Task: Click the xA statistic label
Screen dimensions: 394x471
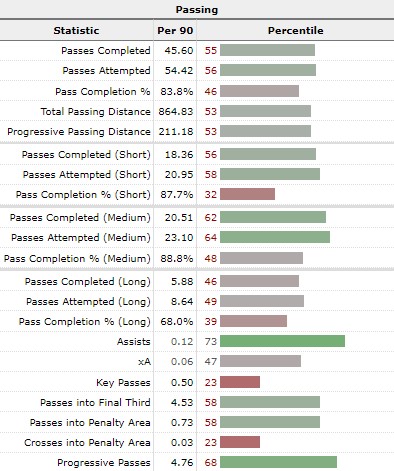Action: pyautogui.click(x=144, y=362)
